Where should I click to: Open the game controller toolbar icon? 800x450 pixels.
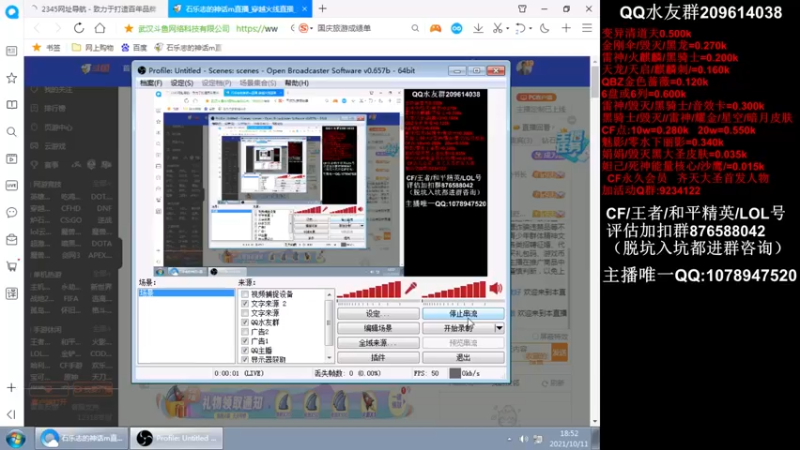tap(435, 28)
